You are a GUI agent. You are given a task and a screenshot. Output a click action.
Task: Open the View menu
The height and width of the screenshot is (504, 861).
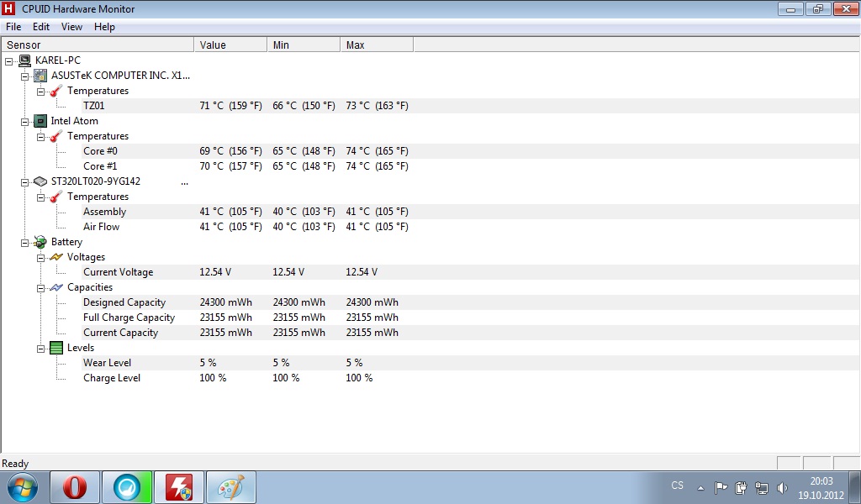tap(71, 27)
